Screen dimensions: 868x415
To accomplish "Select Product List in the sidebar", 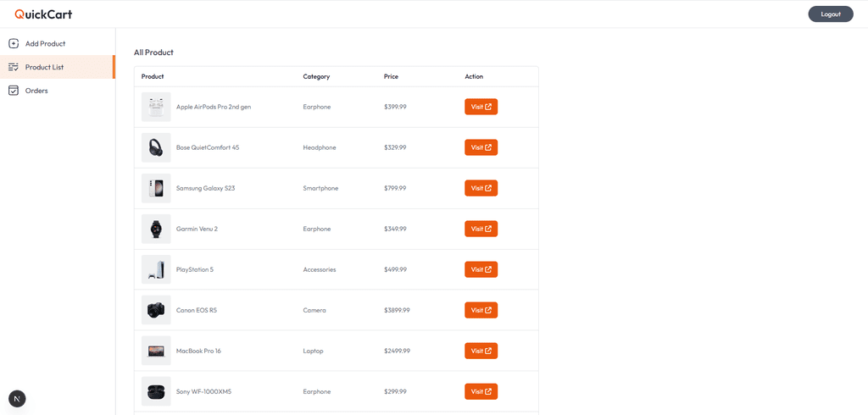I will (58, 67).
